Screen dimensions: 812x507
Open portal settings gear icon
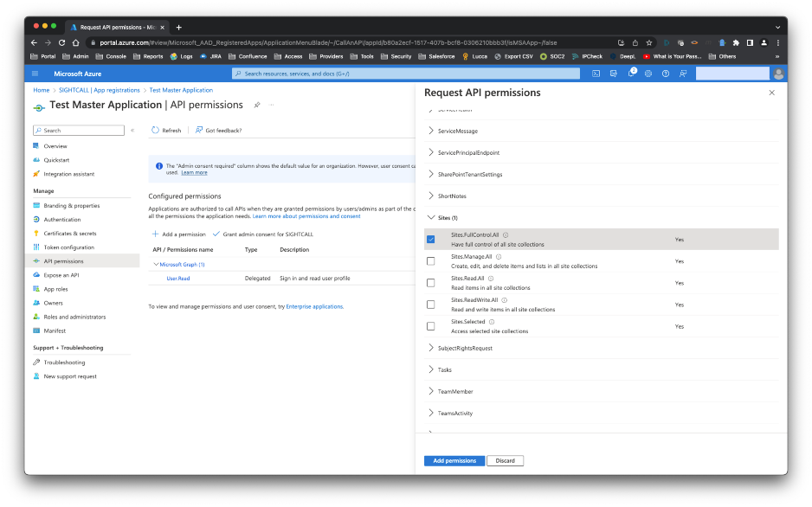tap(648, 74)
